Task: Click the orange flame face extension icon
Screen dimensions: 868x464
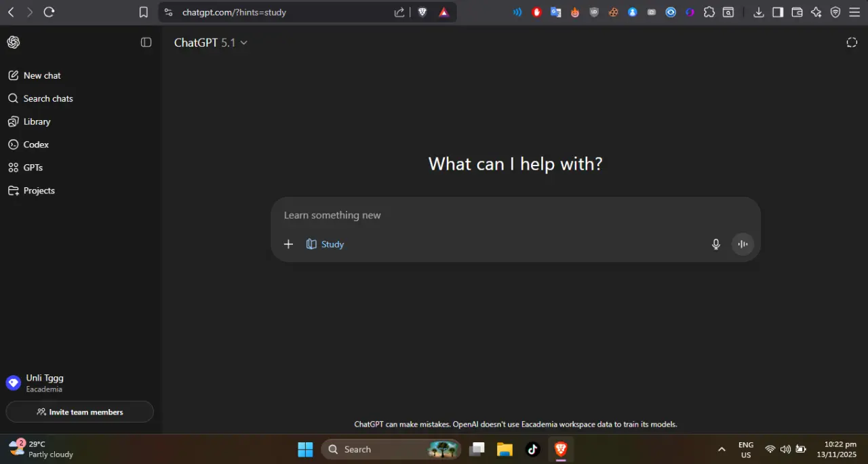Action: pyautogui.click(x=575, y=12)
